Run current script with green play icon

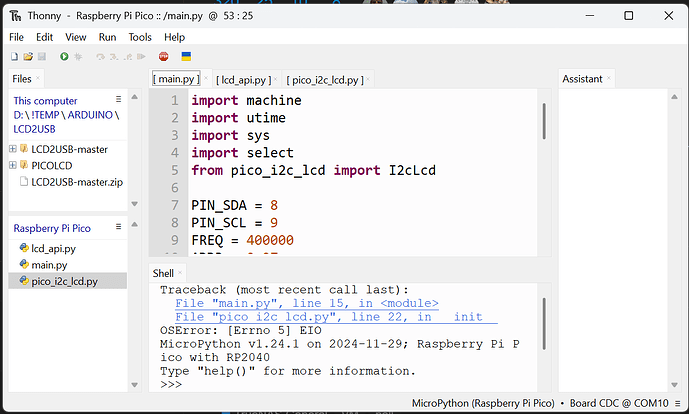coord(64,56)
